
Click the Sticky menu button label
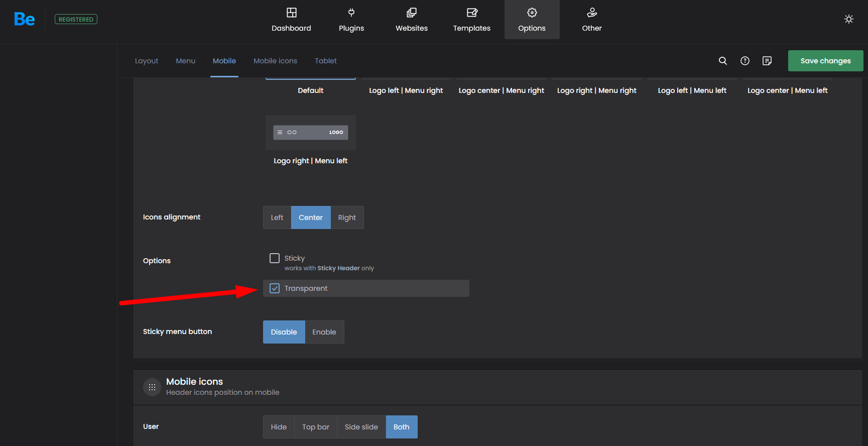177,331
